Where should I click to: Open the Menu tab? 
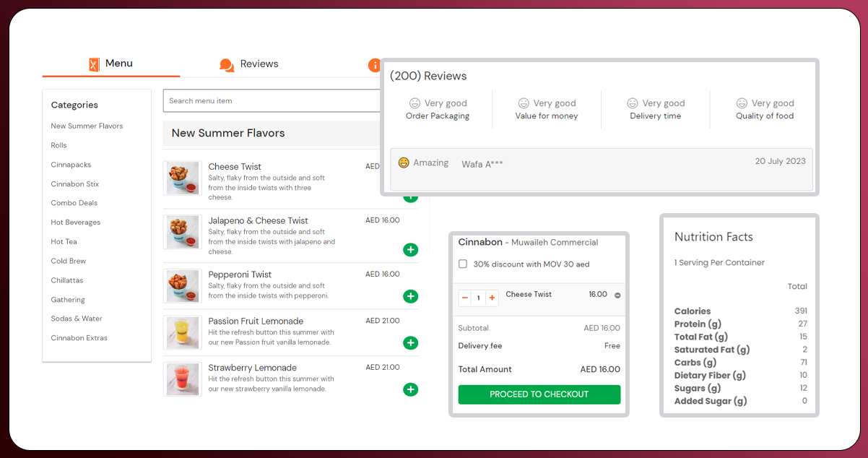click(x=110, y=64)
